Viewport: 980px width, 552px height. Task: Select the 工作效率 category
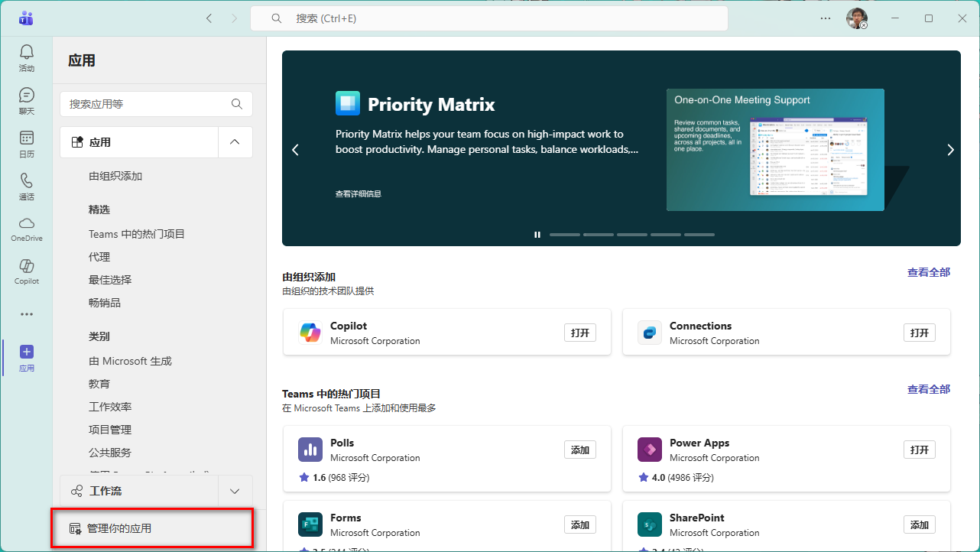click(110, 407)
